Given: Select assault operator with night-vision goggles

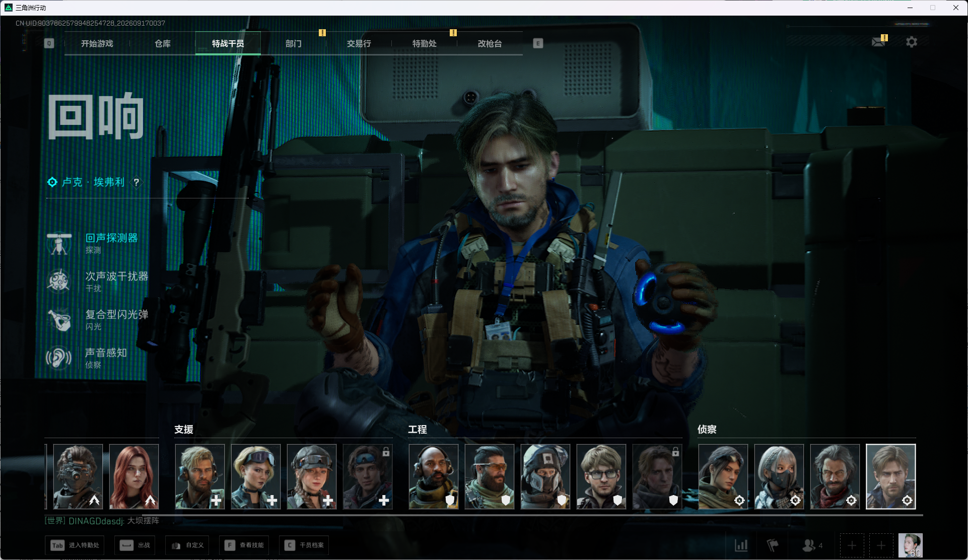Looking at the screenshot, I should pos(78,476).
